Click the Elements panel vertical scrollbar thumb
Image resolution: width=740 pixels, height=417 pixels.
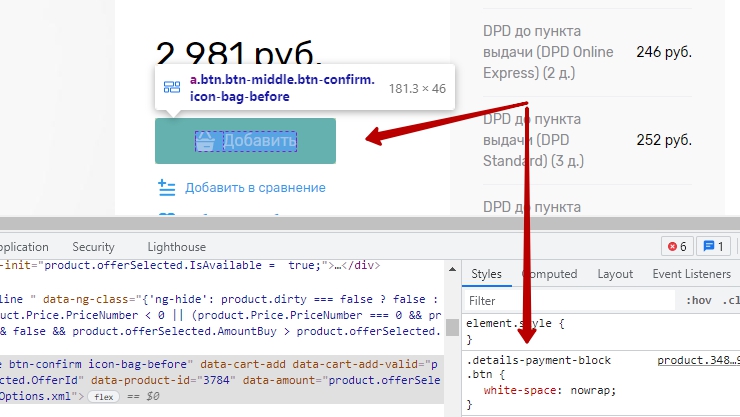point(453,327)
